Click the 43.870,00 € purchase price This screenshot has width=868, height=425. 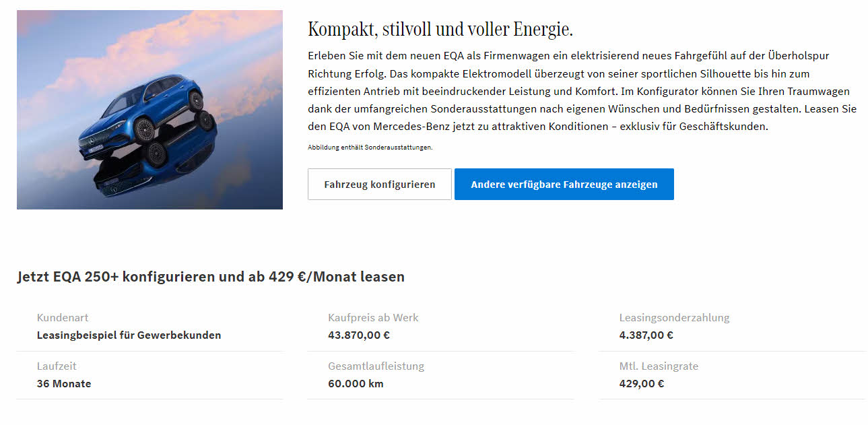coord(359,335)
